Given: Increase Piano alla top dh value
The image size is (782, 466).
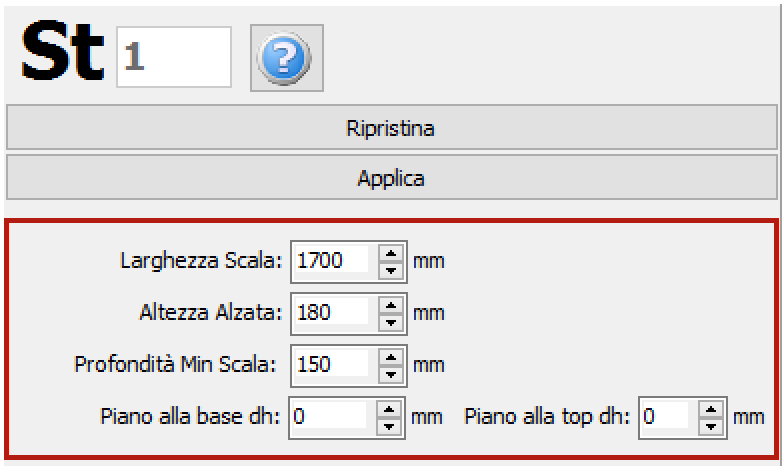Looking at the screenshot, I should point(711,407).
